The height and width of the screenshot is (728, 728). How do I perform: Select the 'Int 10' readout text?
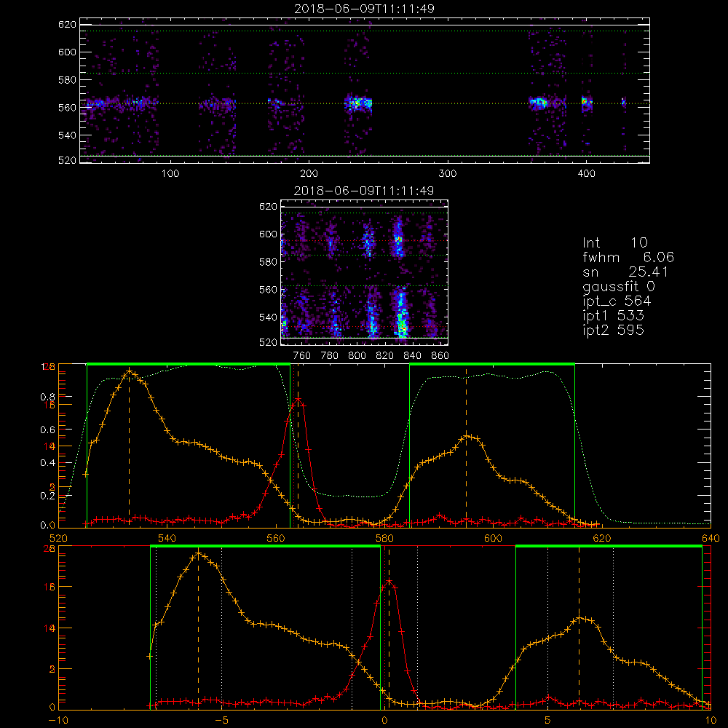614,242
